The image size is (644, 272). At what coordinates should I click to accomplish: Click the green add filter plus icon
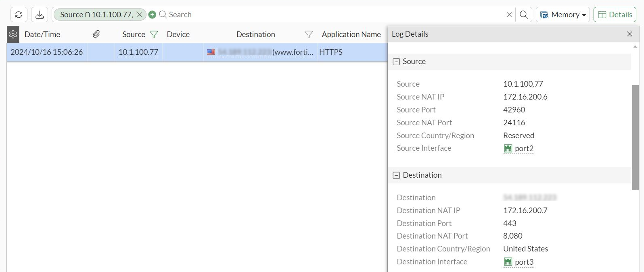point(152,15)
